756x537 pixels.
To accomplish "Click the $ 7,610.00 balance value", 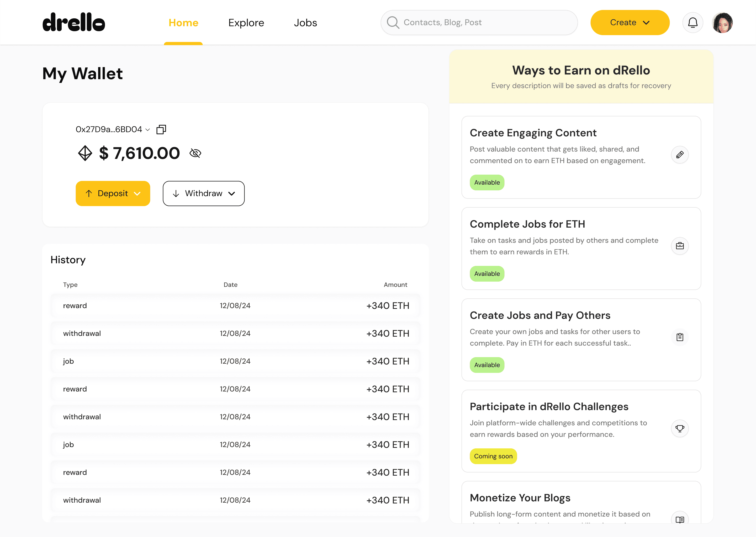I will [x=139, y=153].
